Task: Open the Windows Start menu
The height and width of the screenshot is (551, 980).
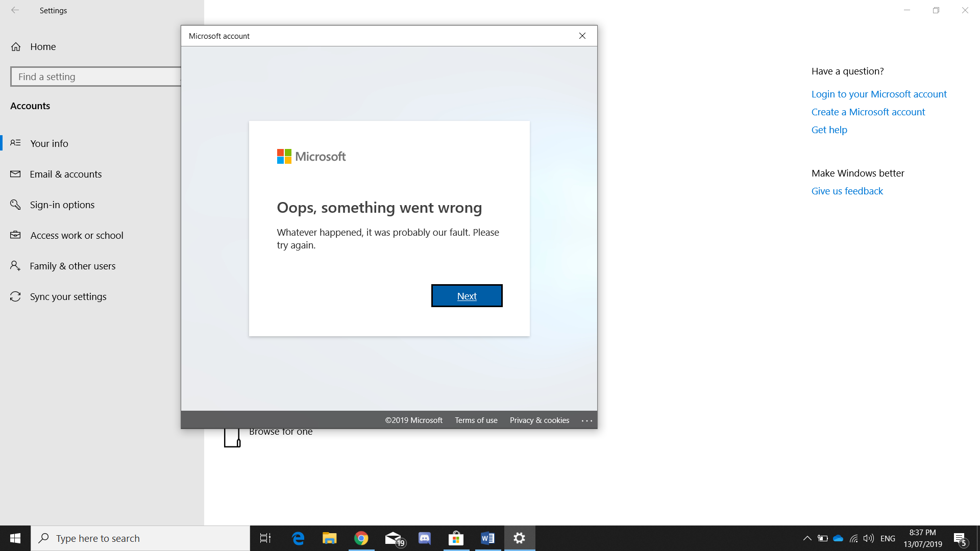Action: point(15,538)
